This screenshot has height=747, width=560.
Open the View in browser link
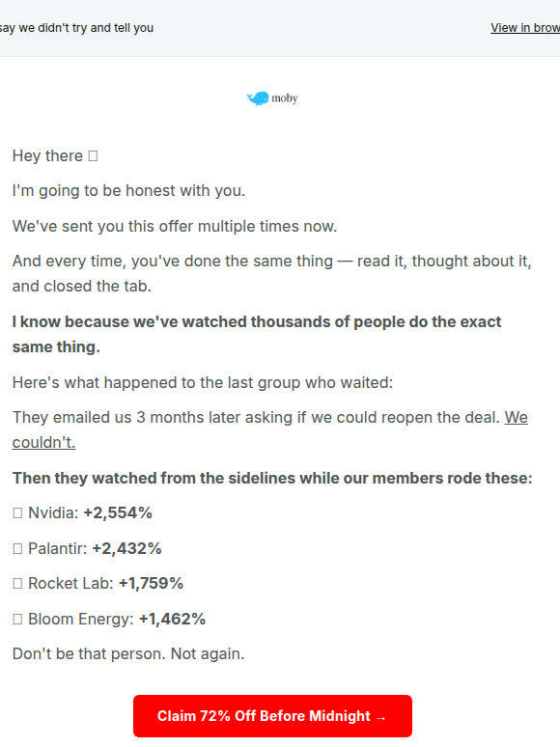(x=525, y=28)
